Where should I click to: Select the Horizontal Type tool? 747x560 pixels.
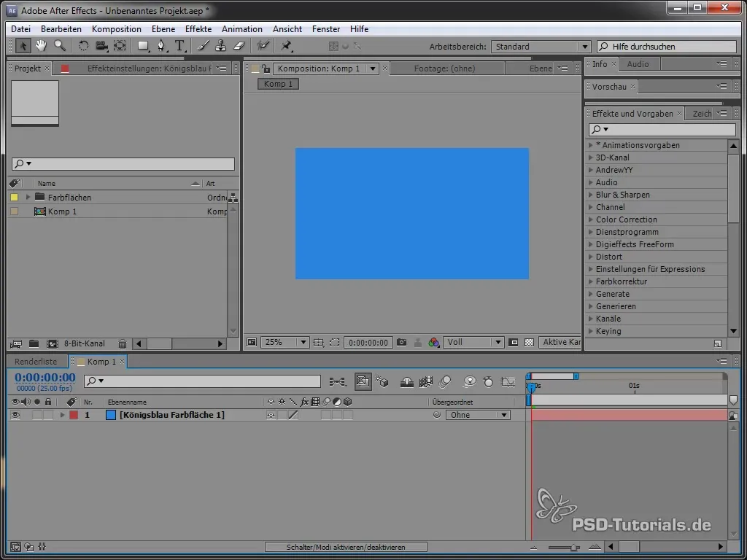click(179, 46)
